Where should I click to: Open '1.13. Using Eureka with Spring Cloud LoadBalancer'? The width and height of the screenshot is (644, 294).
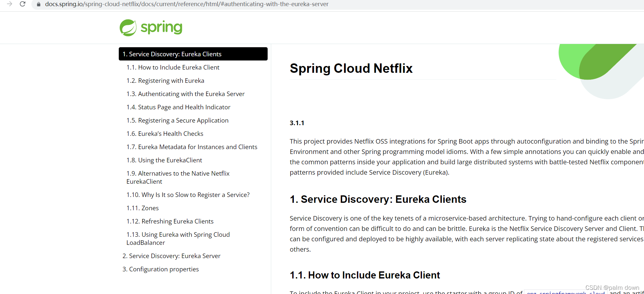178,238
